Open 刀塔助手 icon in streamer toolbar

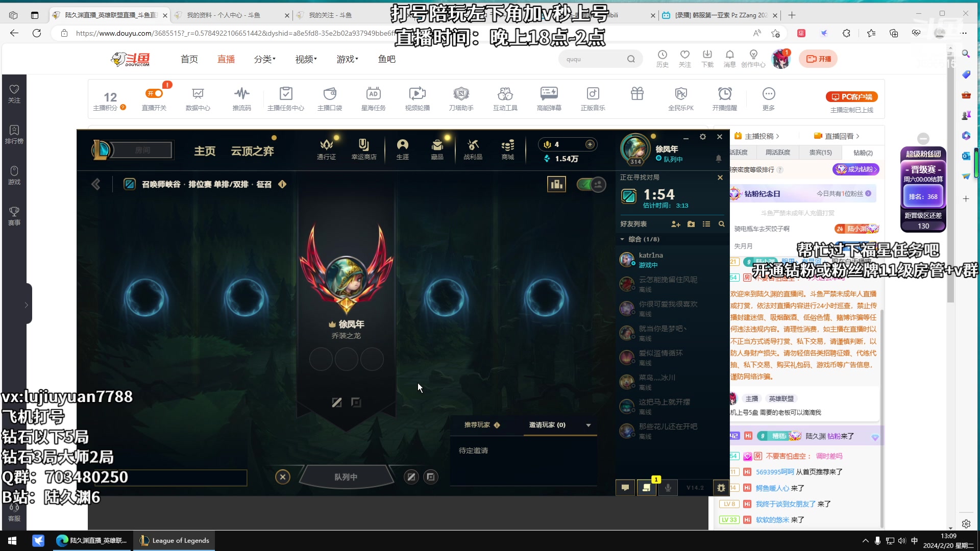click(x=461, y=99)
